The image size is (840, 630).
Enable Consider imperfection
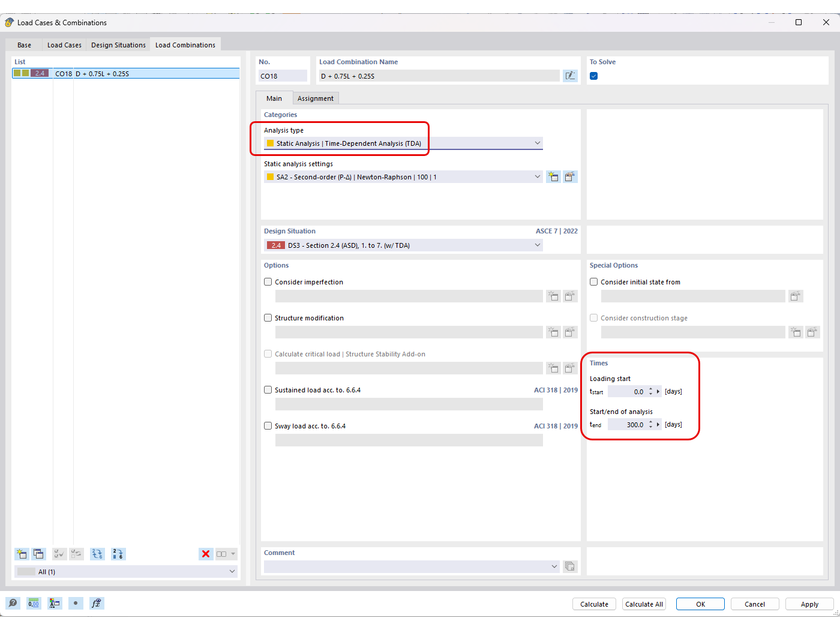(x=268, y=281)
